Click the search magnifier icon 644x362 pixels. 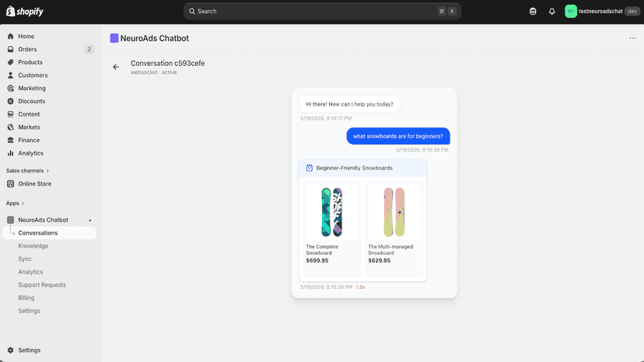click(192, 12)
